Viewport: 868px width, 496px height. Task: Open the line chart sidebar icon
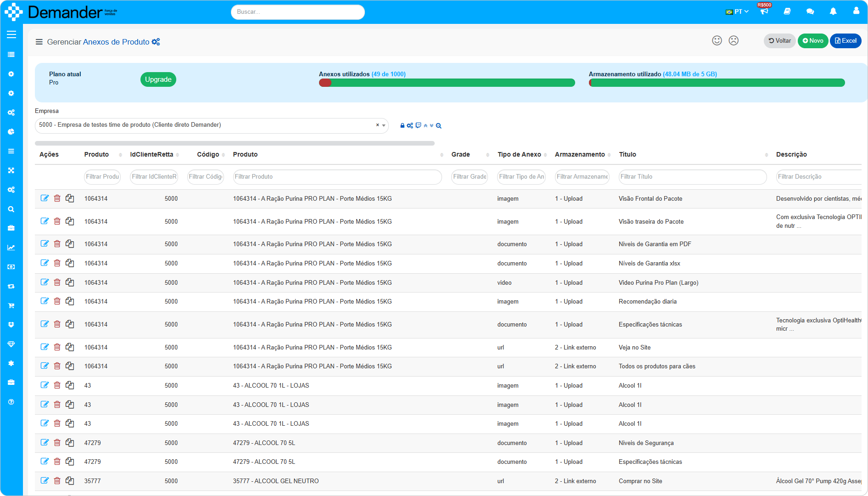click(x=11, y=248)
